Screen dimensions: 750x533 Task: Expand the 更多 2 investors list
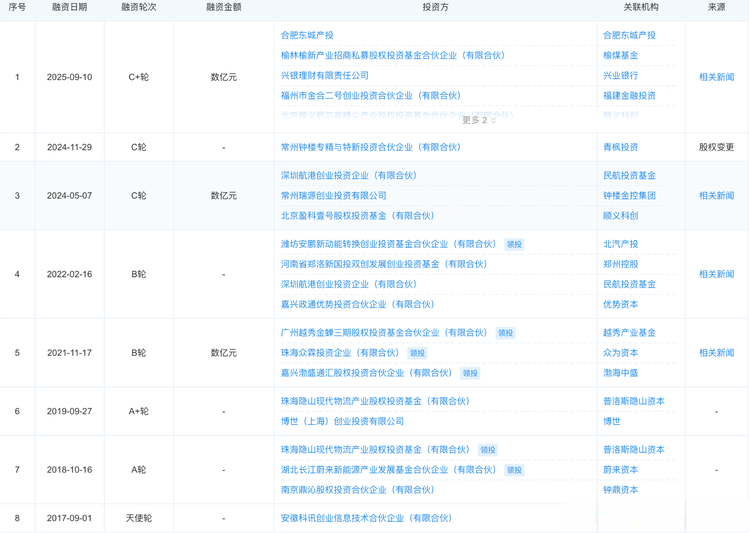[x=478, y=120]
